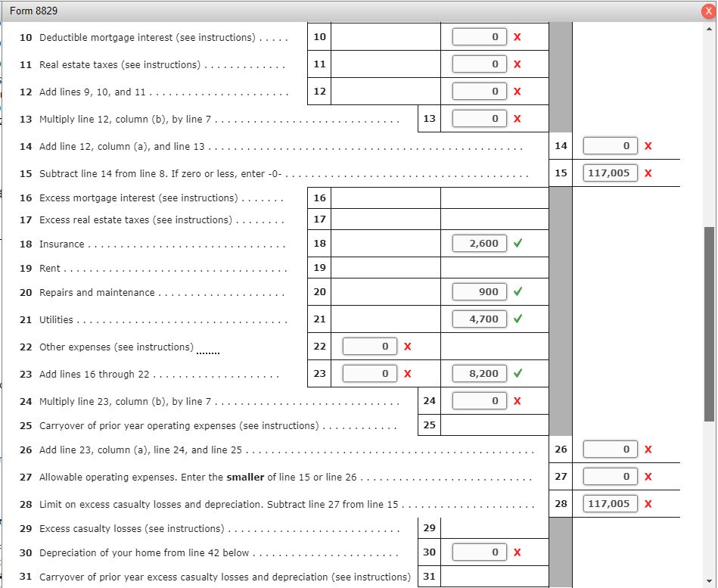Click red X beside line 22

click(x=408, y=347)
